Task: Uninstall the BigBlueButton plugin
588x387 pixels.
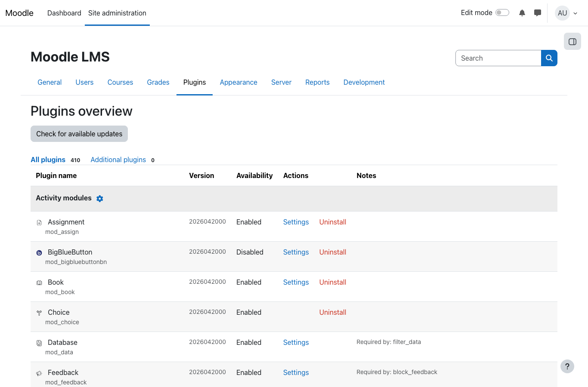Action: click(x=333, y=252)
